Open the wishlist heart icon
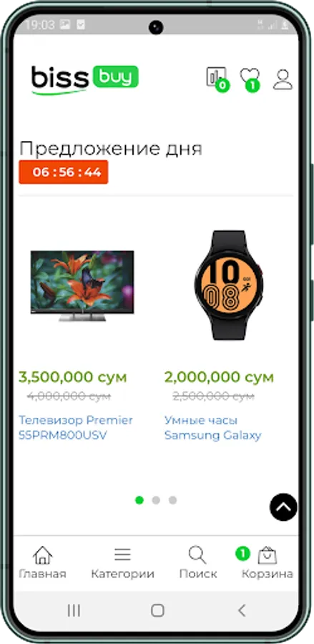Screen dimensions: 314x644 coord(250,78)
